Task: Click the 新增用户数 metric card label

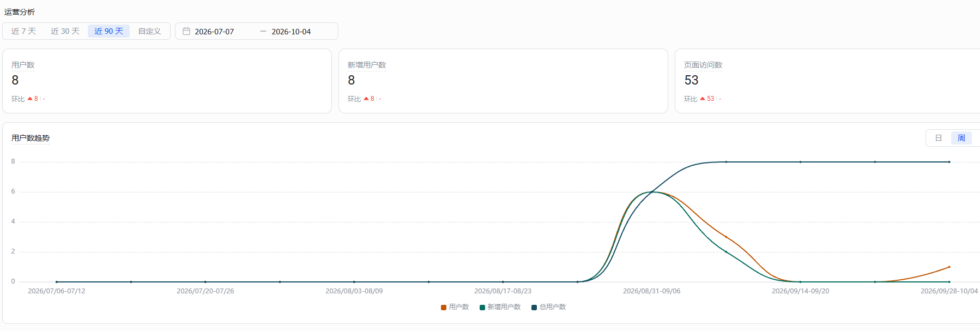Action: 367,65
